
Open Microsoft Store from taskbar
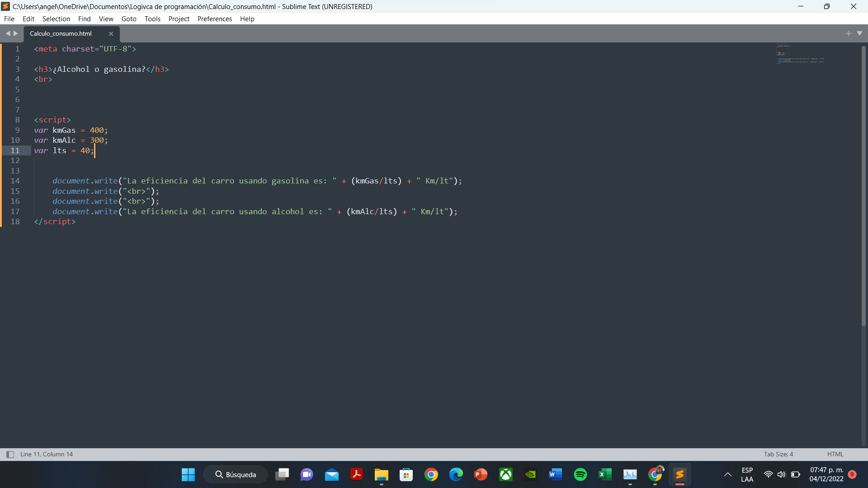pos(406,474)
